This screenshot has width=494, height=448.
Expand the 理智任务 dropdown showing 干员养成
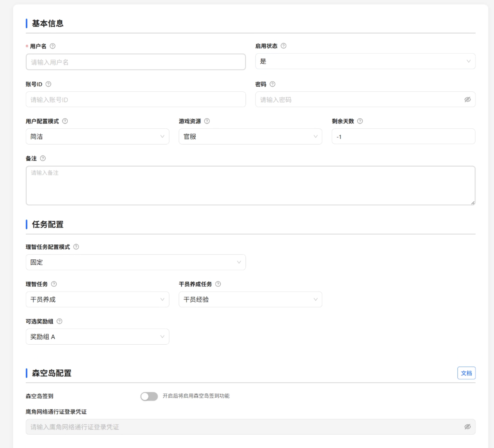point(97,299)
